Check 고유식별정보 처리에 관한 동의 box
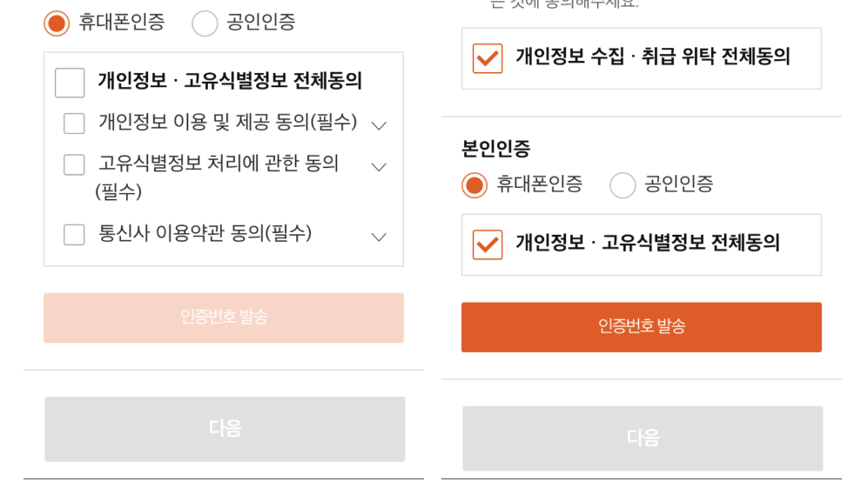This screenshot has height=495, width=868. [x=74, y=164]
